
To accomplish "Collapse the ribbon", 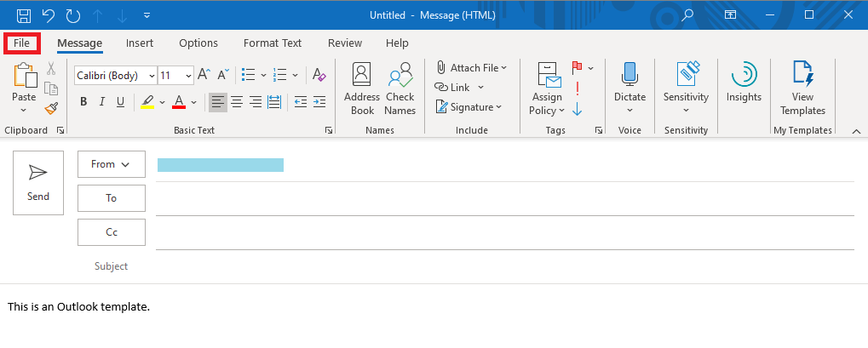I will pyautogui.click(x=856, y=131).
